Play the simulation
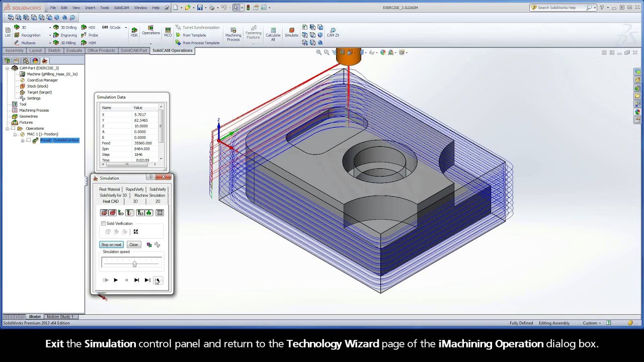Screen dimensions: 644x362 click(x=116, y=280)
